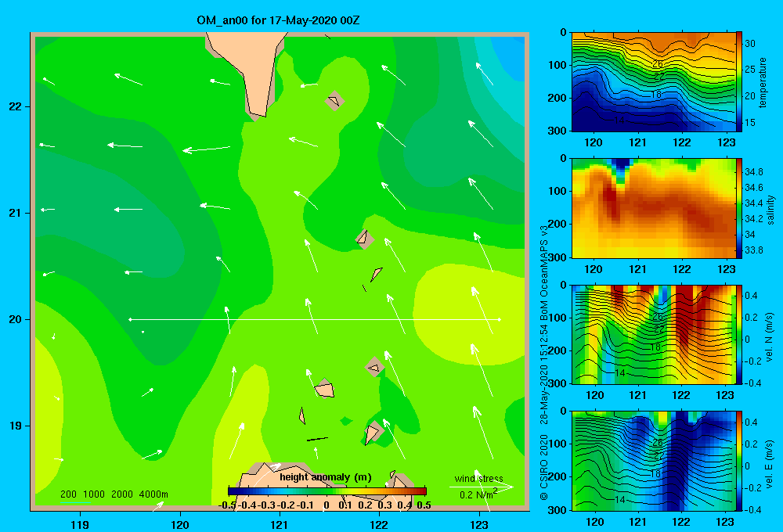The image size is (783, 532).
Task: Click the "height anomaly (m)" label
Action: click(325, 477)
